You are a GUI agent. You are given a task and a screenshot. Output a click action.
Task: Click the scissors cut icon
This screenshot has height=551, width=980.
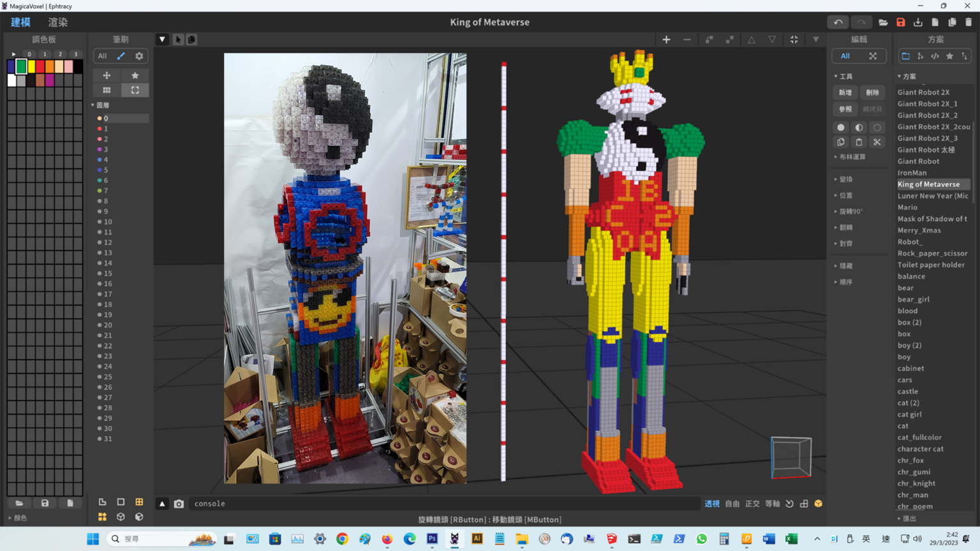click(877, 142)
